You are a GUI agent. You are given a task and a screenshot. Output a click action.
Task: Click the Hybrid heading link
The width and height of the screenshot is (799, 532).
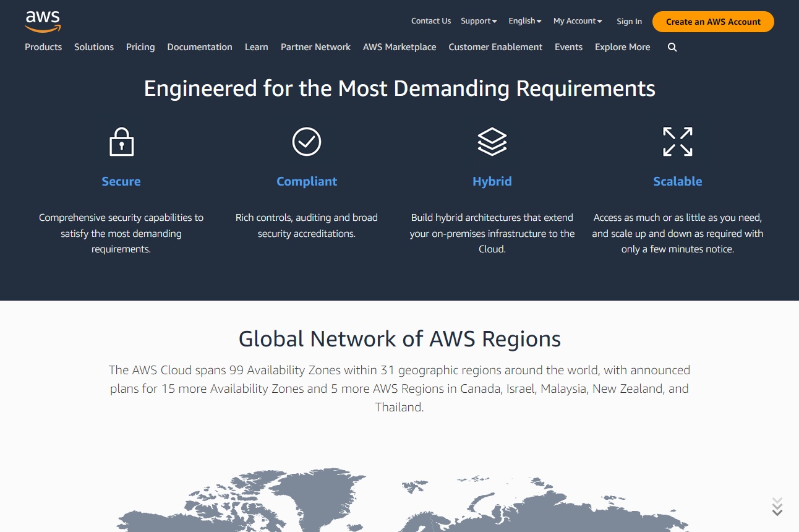click(x=492, y=181)
